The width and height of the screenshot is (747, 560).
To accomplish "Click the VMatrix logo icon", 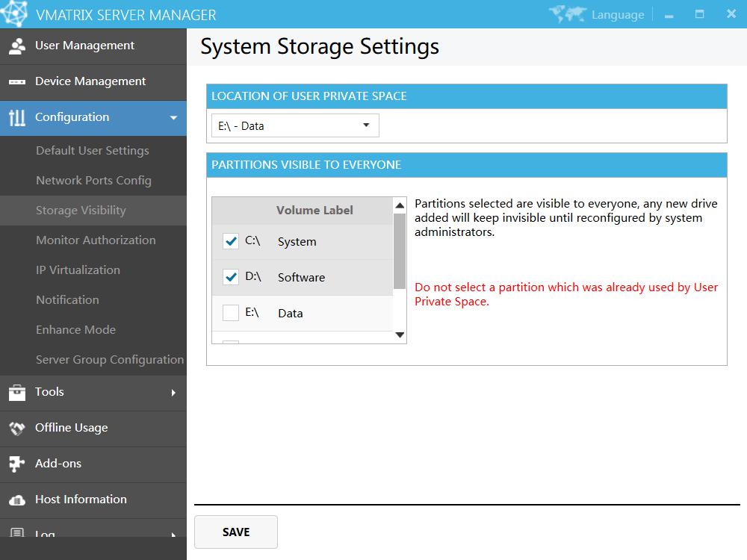I will pyautogui.click(x=13, y=13).
